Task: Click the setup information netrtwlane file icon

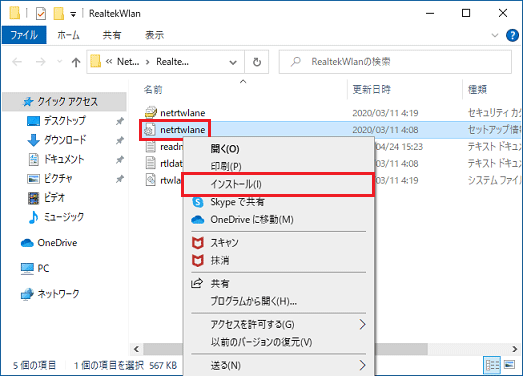Action: 150,129
